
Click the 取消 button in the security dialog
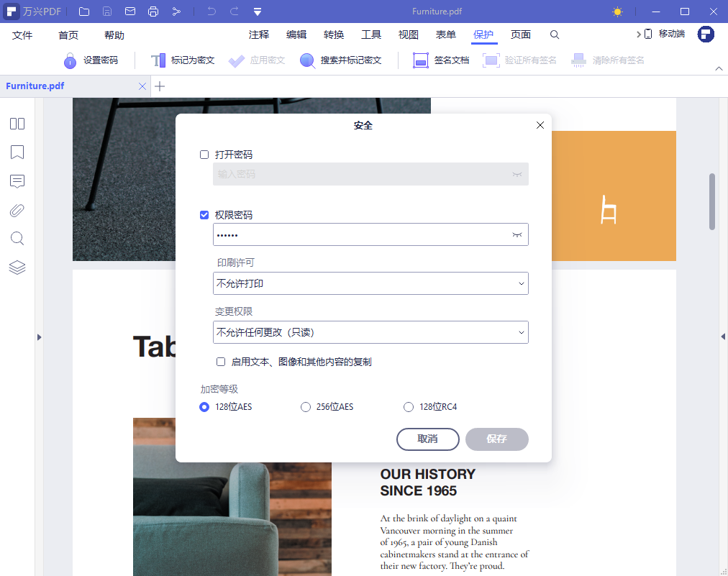pos(427,439)
